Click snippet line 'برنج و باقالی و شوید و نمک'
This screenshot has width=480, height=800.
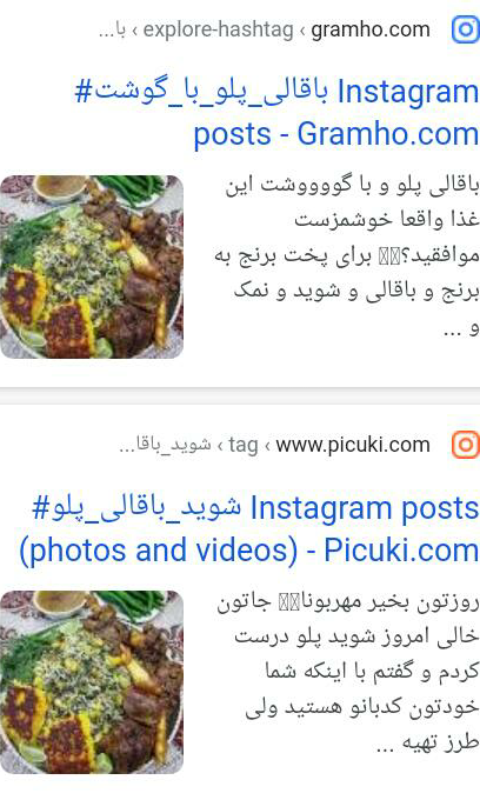point(356,291)
